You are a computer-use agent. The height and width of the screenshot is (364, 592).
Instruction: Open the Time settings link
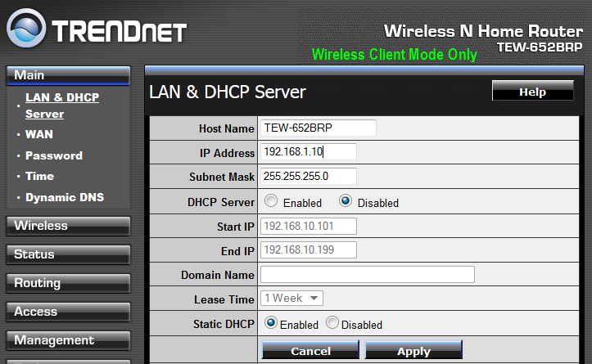(x=39, y=176)
